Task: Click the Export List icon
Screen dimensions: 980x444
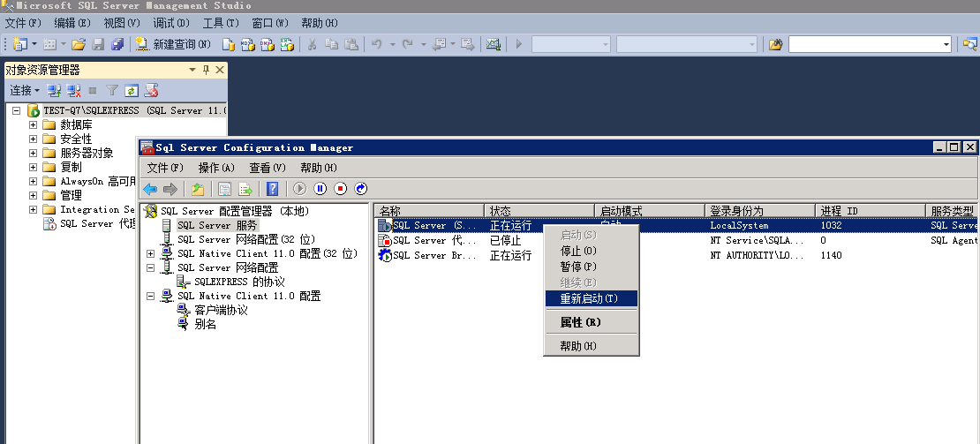Action: [x=245, y=189]
